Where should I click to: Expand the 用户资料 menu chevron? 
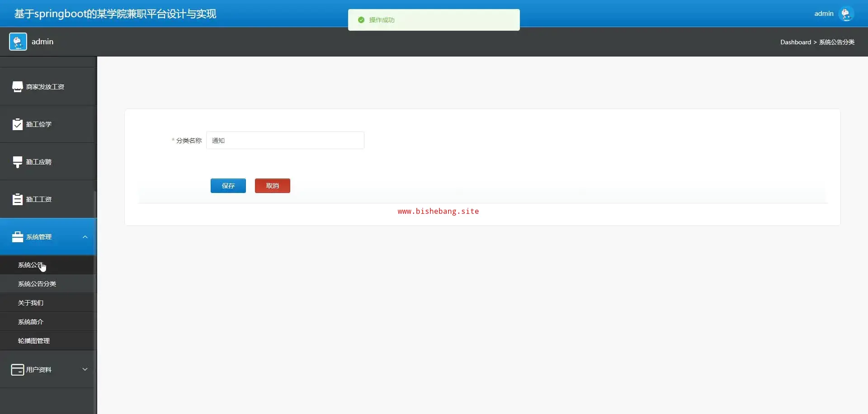[x=85, y=369]
